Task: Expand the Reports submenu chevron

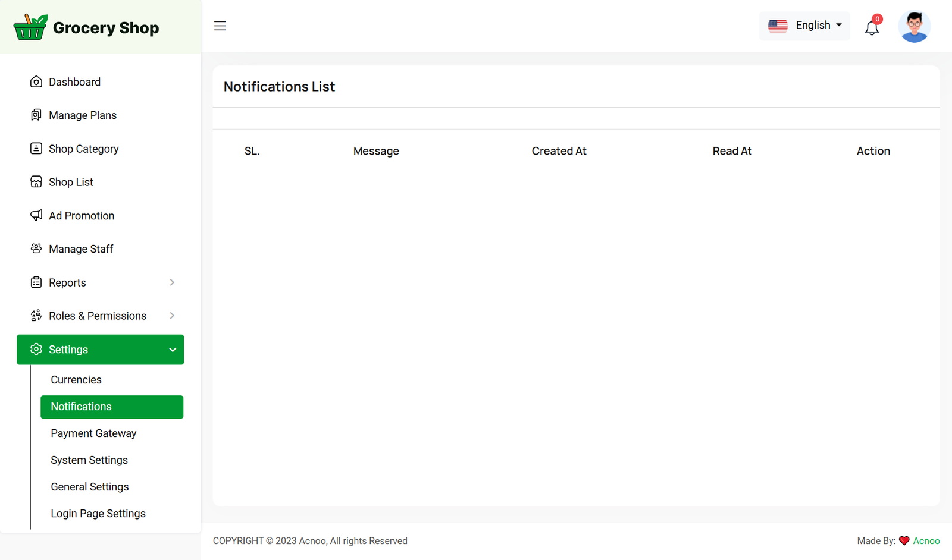Action: click(172, 282)
